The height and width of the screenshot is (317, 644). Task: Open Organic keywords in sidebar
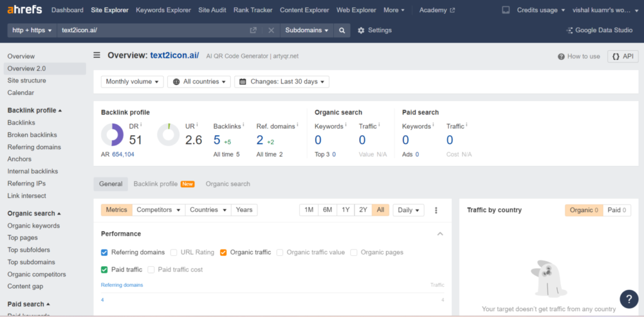pos(34,226)
